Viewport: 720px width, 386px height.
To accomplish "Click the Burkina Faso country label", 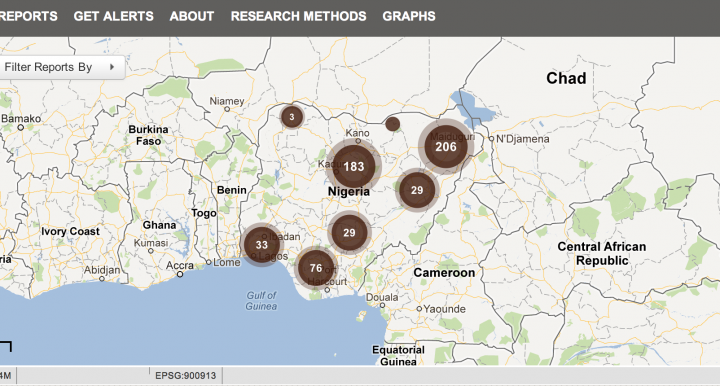I will [x=148, y=135].
